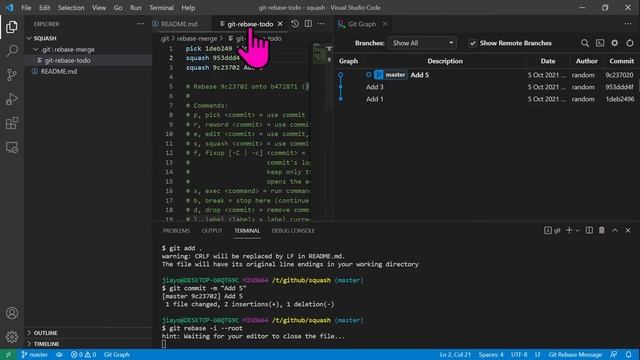Screen dimensions: 640x360
Task: Open notifications bell in status bar
Action: [629, 354]
